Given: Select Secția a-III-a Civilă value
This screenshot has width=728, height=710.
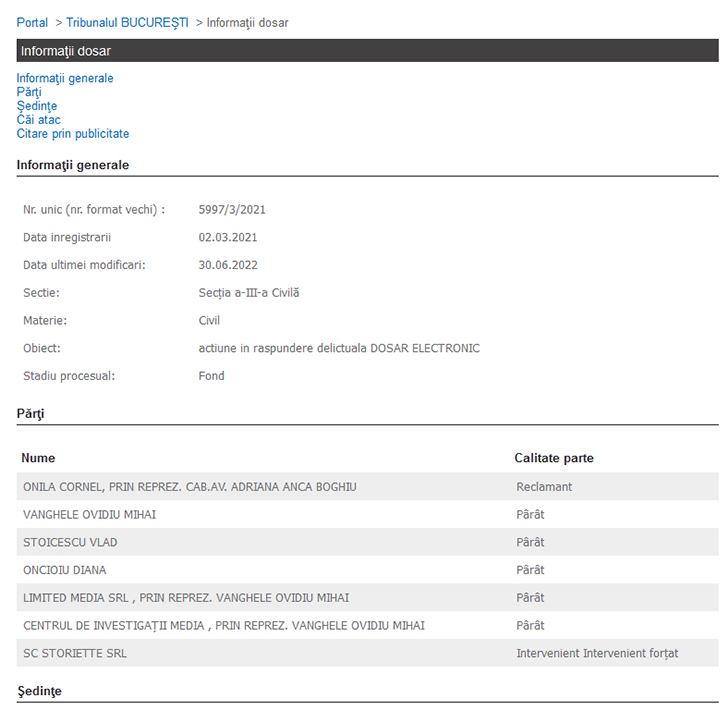Looking at the screenshot, I should 249,293.
